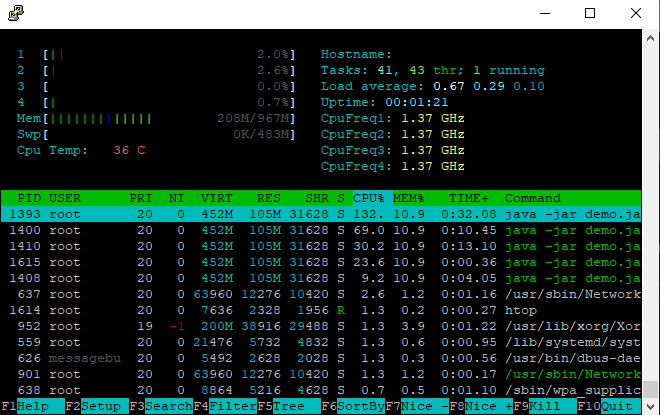This screenshot has height=415, width=661.
Task: Click F1 Help in htop footer
Action: coord(32,406)
